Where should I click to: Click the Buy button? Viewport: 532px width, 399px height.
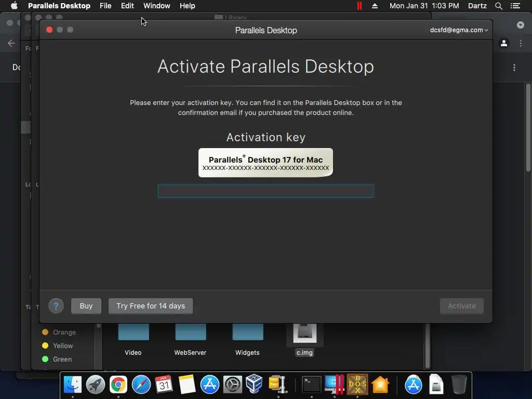(86, 306)
